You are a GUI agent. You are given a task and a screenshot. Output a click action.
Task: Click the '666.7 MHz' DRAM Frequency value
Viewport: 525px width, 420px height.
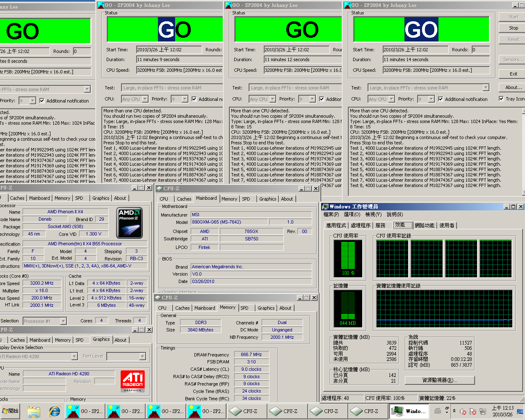point(251,354)
